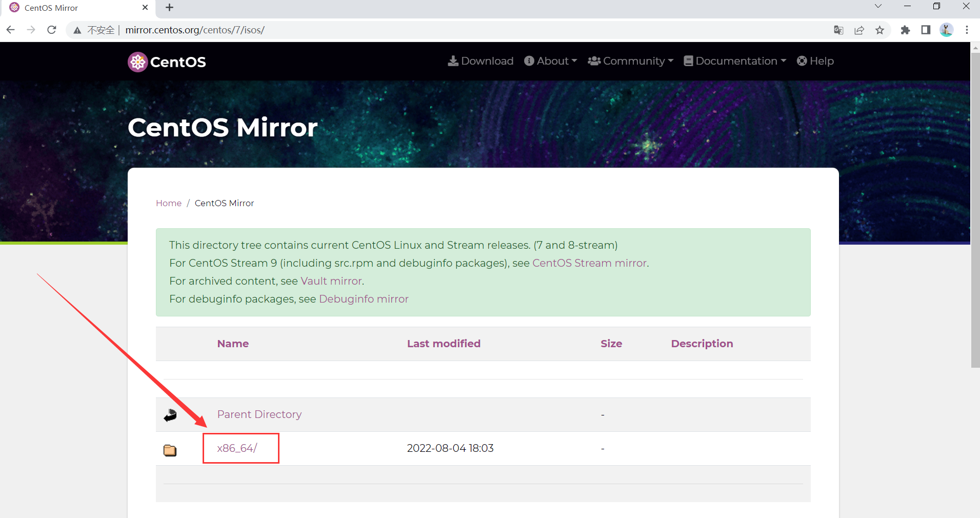
Task: Click the tab search chevron in title bar
Action: [x=878, y=7]
